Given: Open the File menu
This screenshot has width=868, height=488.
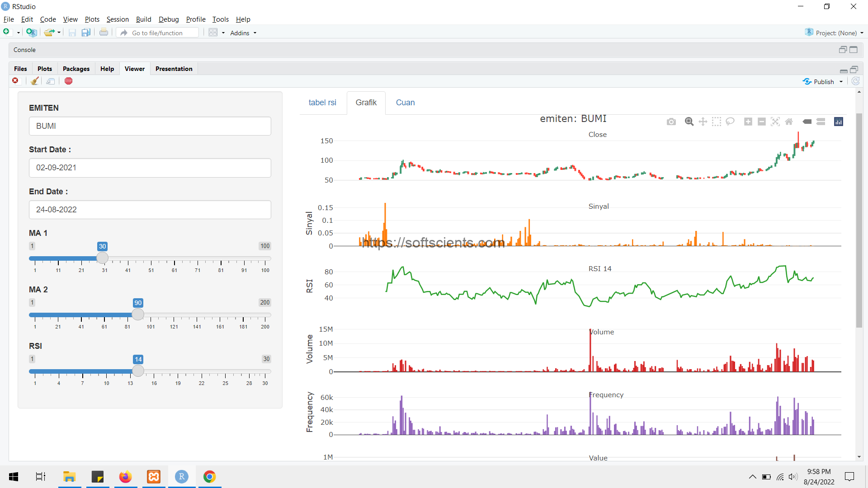Looking at the screenshot, I should click(9, 19).
